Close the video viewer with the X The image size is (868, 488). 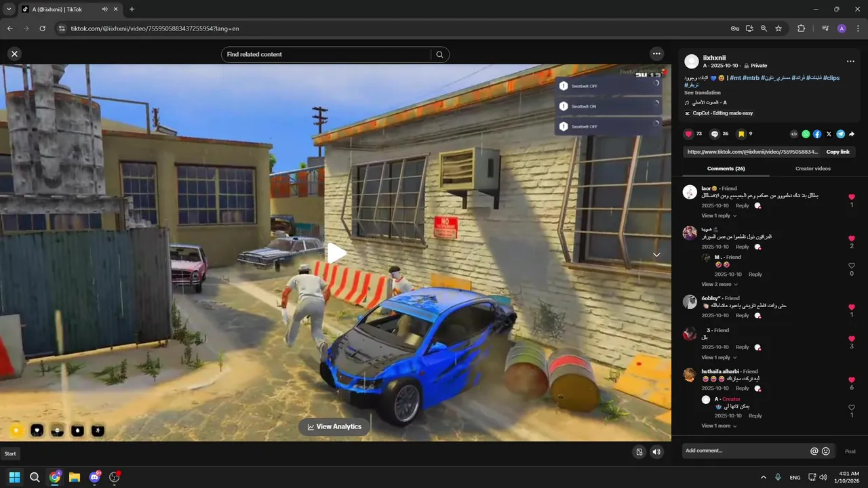(x=14, y=54)
